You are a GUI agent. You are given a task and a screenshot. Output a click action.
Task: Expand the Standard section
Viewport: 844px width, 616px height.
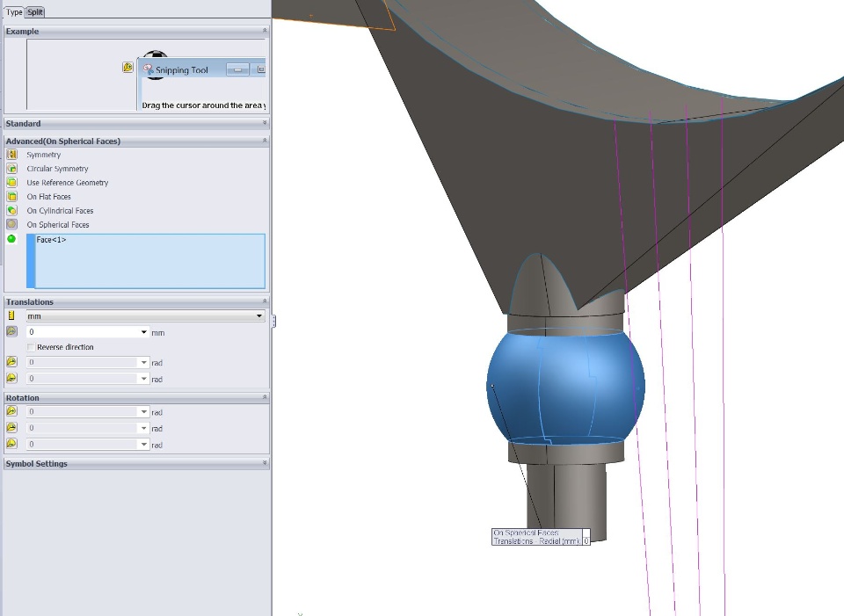click(265, 123)
